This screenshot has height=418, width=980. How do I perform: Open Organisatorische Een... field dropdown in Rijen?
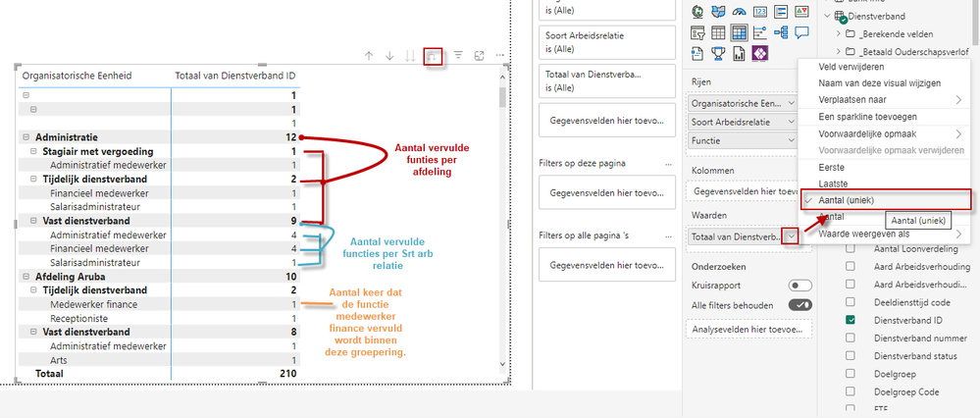click(792, 103)
